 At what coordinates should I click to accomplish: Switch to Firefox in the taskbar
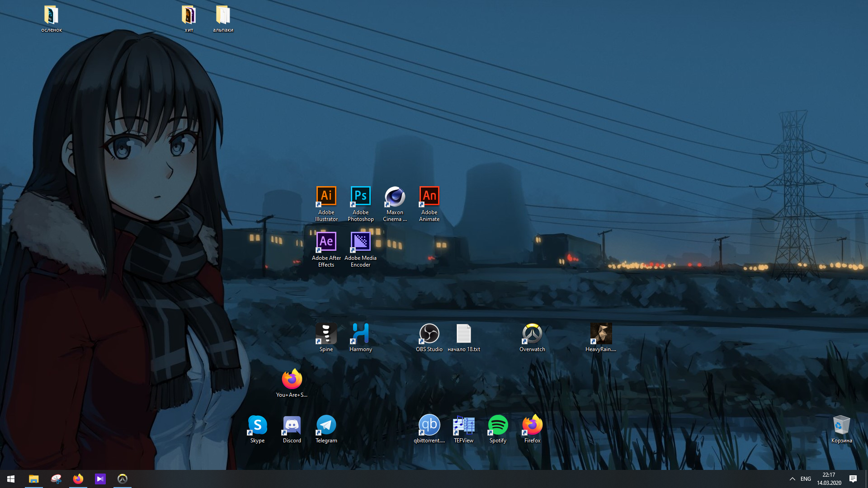tap(78, 479)
